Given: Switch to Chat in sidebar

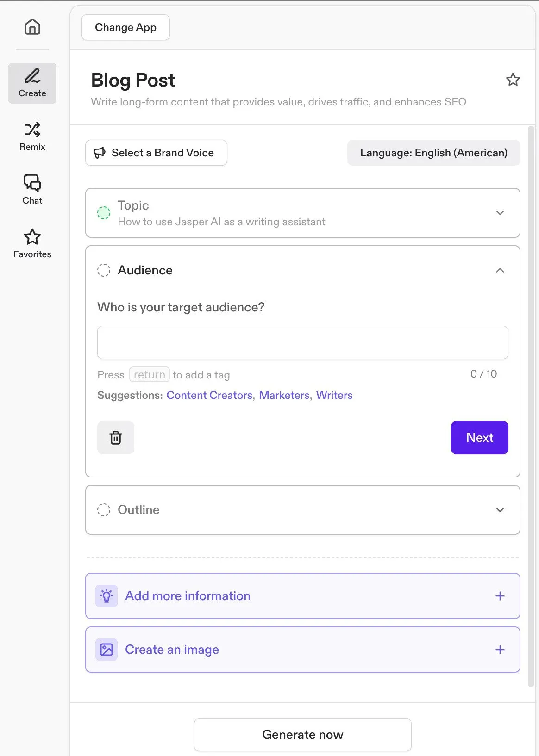Looking at the screenshot, I should point(32,189).
